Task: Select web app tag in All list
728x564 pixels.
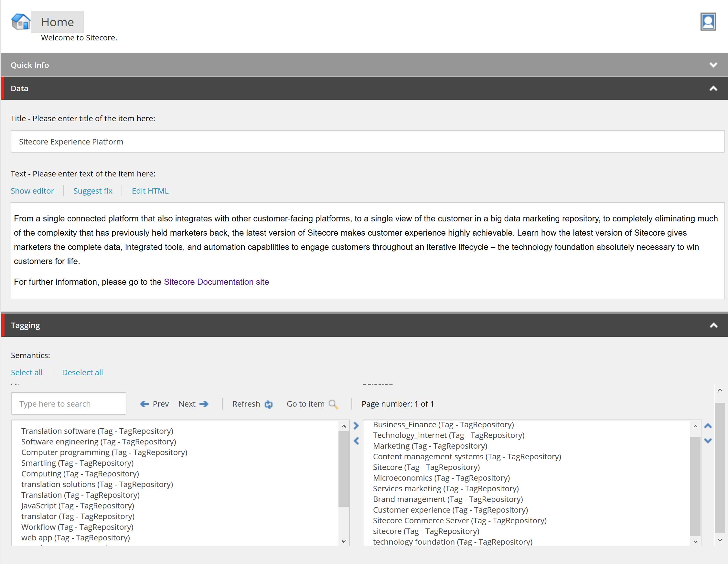Action: tap(76, 538)
